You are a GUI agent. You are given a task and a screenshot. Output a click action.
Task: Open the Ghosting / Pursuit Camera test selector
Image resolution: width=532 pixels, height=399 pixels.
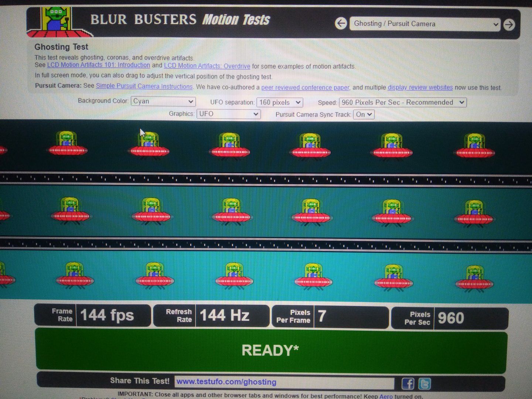(425, 24)
